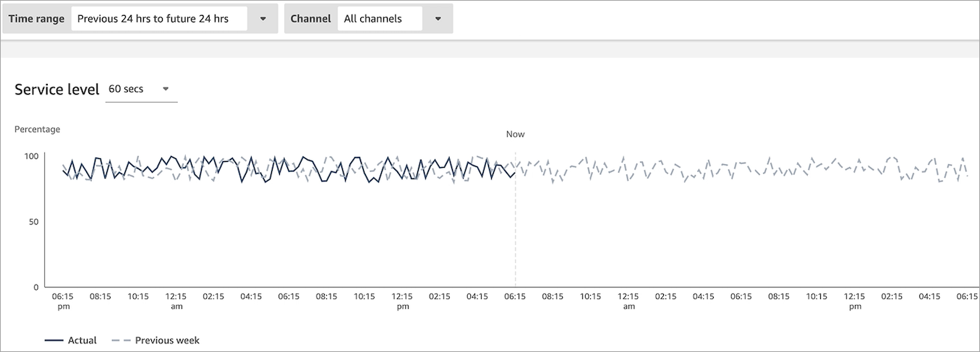This screenshot has height=352, width=980.
Task: Click the Percentage axis title
Action: pos(37,129)
